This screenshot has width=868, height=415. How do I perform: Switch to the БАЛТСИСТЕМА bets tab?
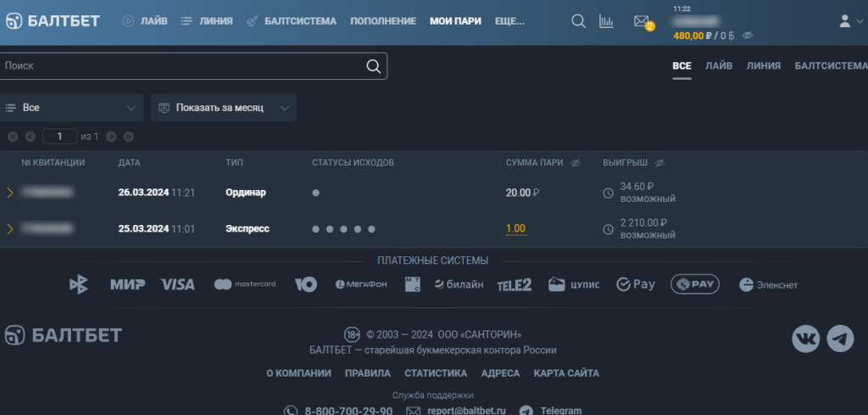tap(832, 66)
